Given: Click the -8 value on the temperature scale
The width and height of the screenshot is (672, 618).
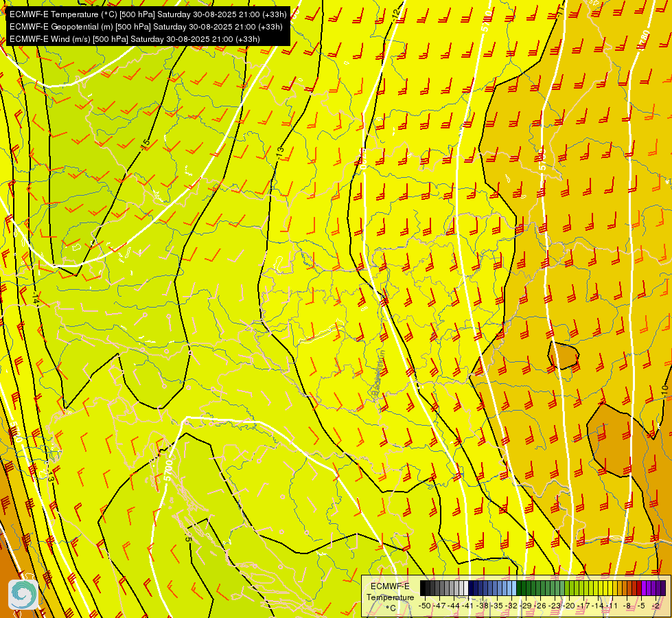Looking at the screenshot, I should [x=627, y=606].
